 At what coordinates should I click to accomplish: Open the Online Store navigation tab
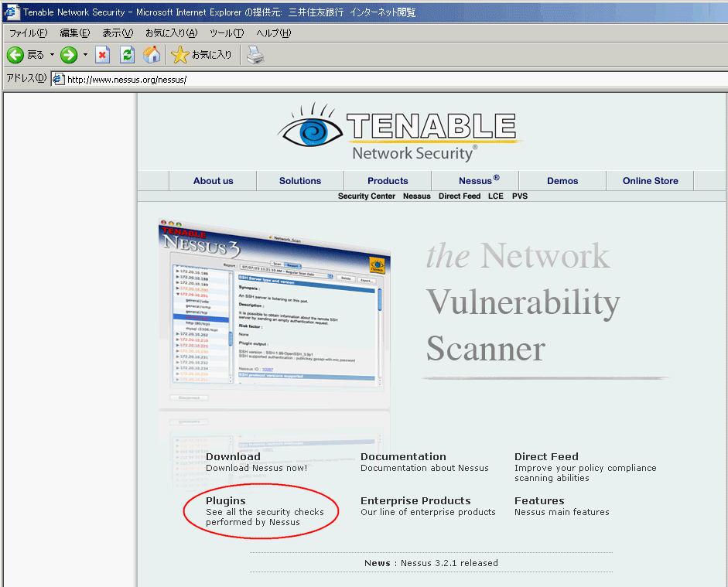pos(650,181)
